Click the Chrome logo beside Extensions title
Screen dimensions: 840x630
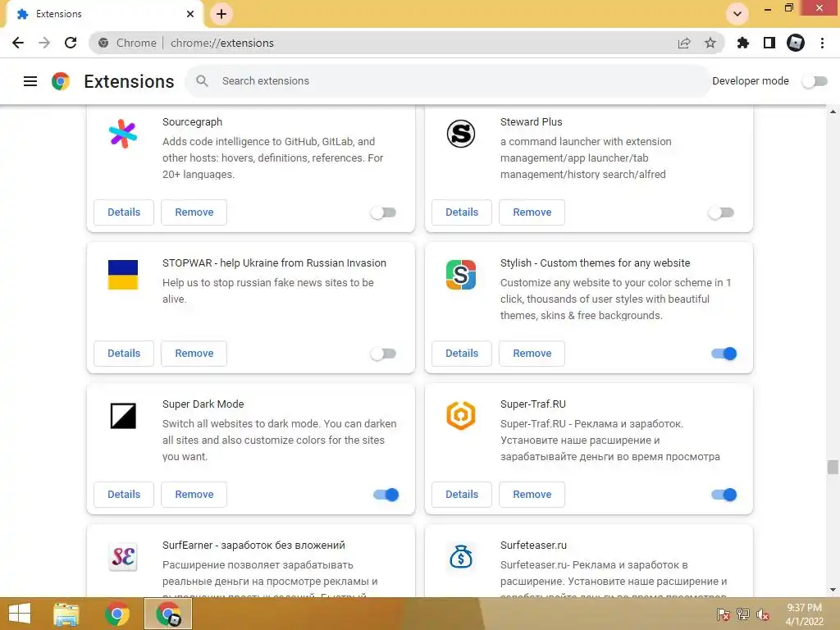(x=61, y=81)
